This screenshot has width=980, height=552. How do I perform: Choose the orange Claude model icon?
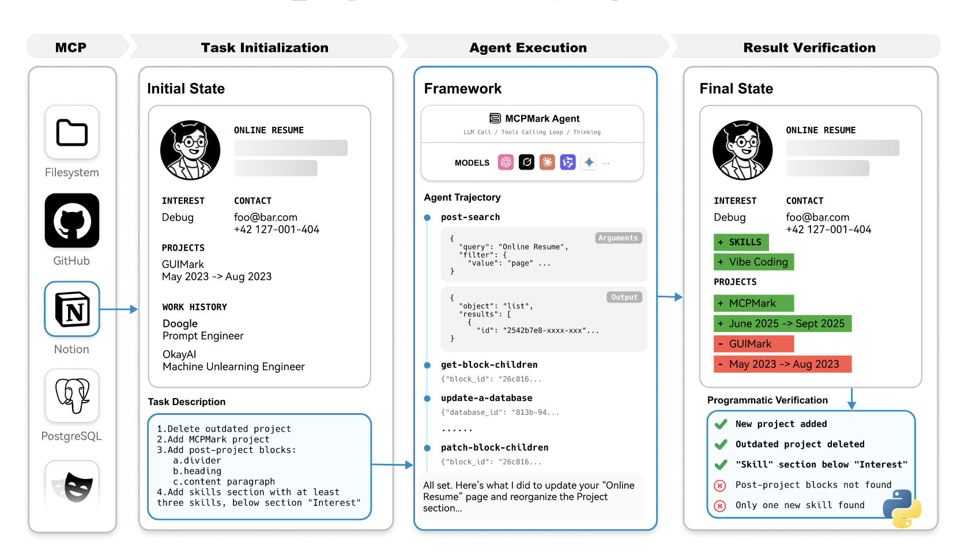(x=547, y=162)
